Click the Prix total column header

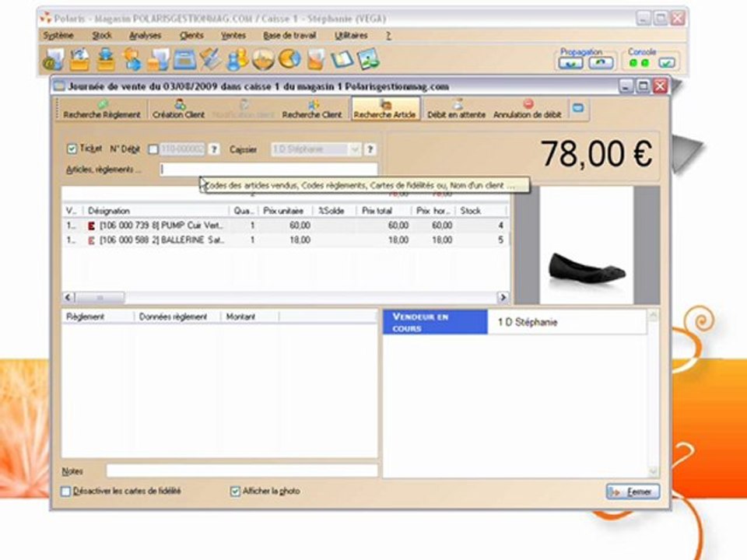[x=383, y=211]
